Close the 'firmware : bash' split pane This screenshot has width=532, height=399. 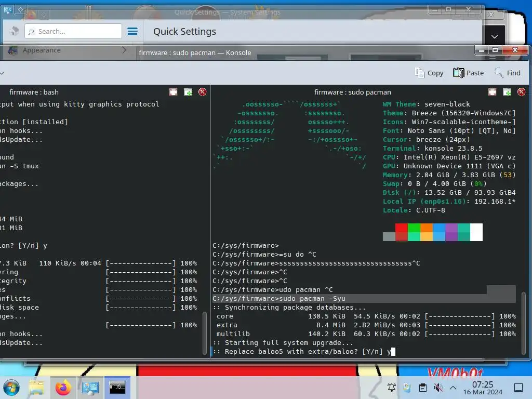pyautogui.click(x=203, y=92)
